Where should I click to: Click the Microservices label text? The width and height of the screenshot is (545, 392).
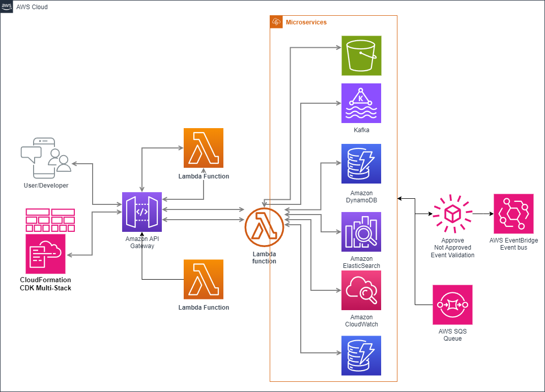point(305,22)
